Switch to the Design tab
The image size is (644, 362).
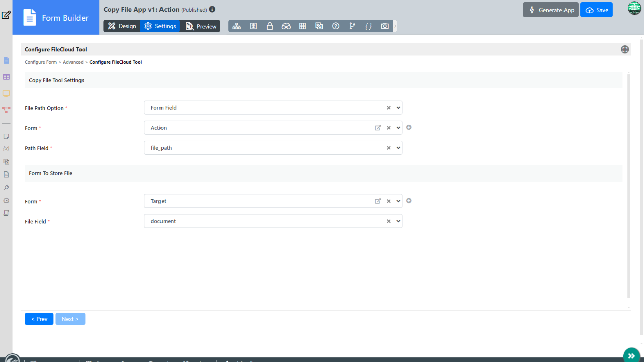click(x=122, y=26)
